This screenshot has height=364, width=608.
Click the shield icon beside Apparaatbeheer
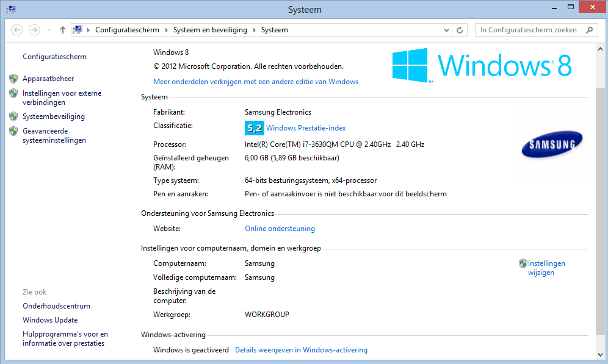pos(13,79)
